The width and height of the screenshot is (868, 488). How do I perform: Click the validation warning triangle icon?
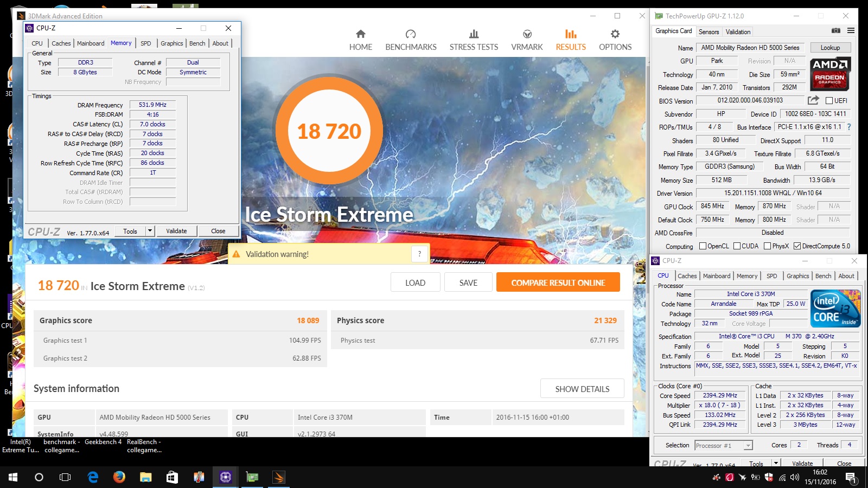click(x=237, y=254)
